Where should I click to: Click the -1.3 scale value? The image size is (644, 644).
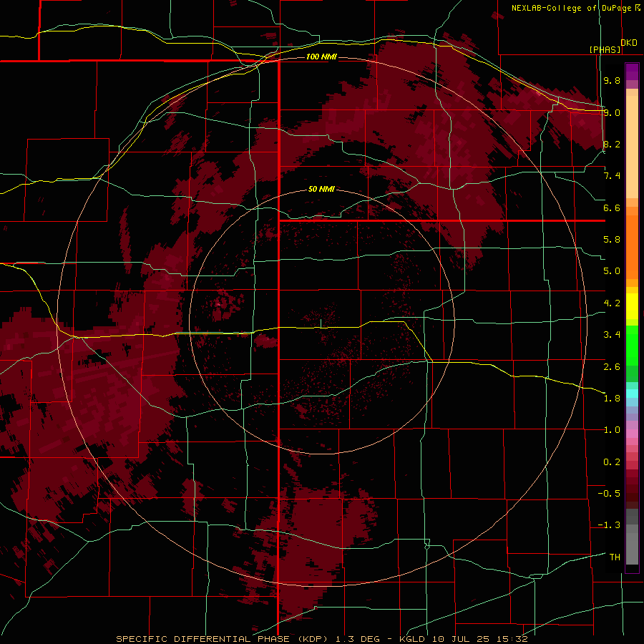(609, 525)
